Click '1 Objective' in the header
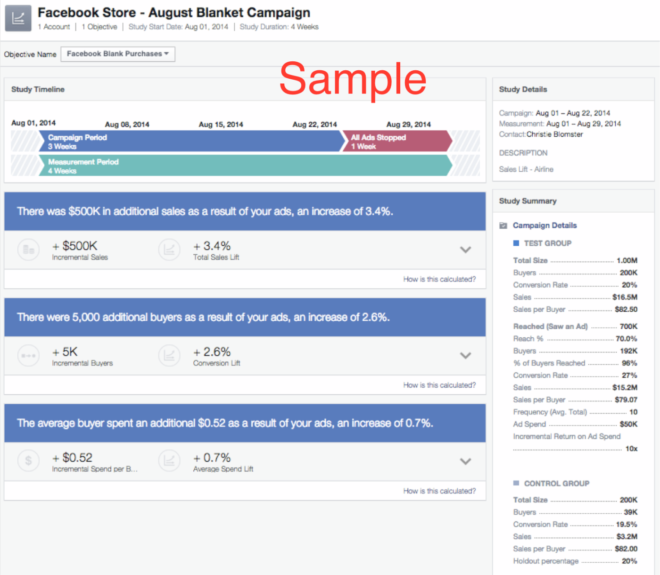The image size is (660, 575). [99, 27]
